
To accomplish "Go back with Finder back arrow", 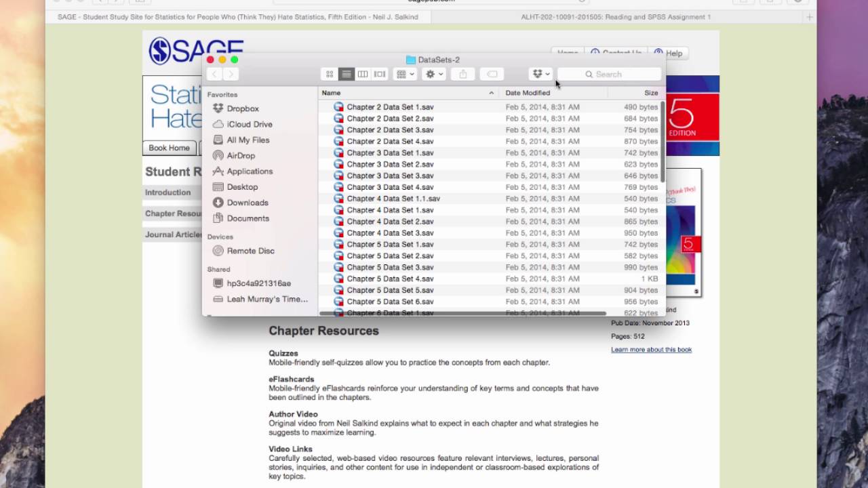I will [214, 74].
